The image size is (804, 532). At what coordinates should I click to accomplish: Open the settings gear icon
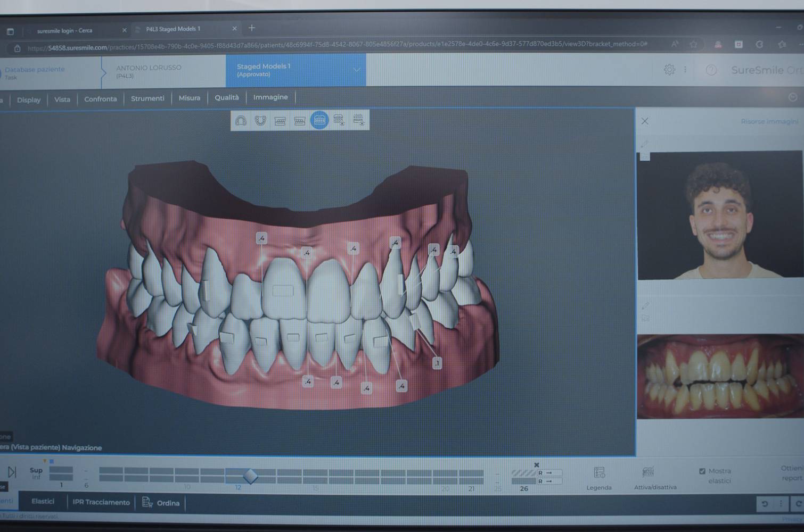[669, 70]
